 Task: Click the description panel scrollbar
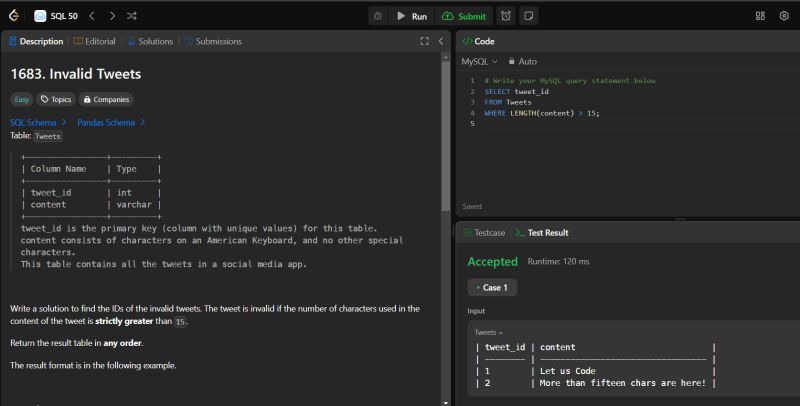coord(445,135)
